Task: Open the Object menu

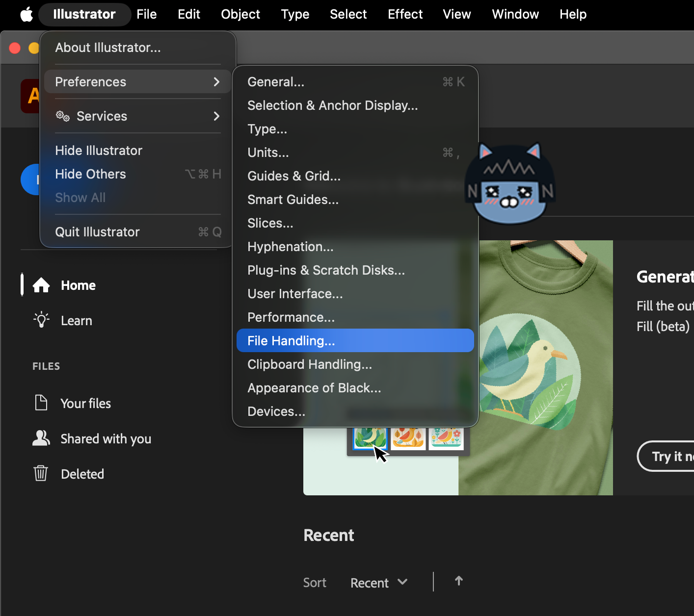Action: [240, 14]
